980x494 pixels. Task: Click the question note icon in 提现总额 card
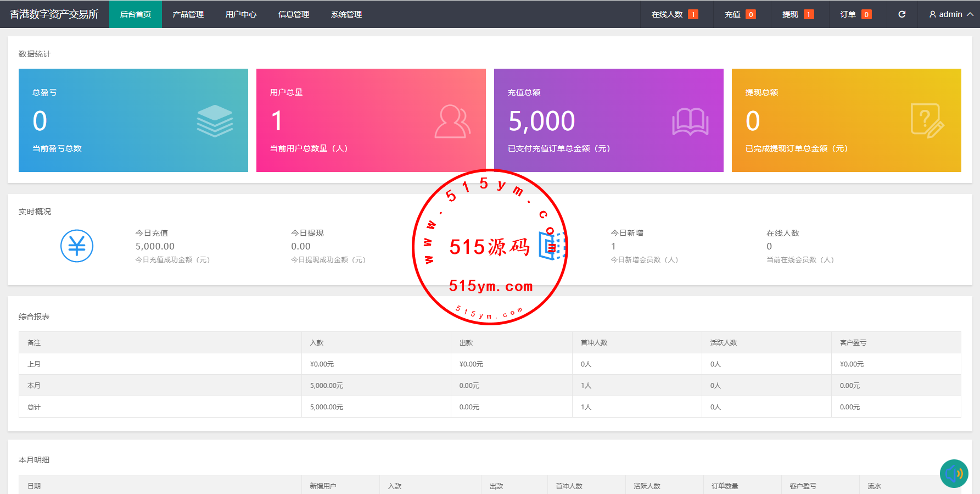pyautogui.click(x=927, y=121)
